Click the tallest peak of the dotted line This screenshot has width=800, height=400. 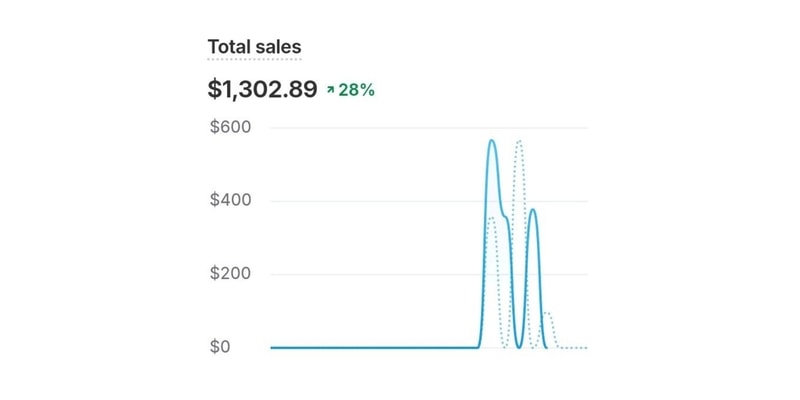coord(519,141)
